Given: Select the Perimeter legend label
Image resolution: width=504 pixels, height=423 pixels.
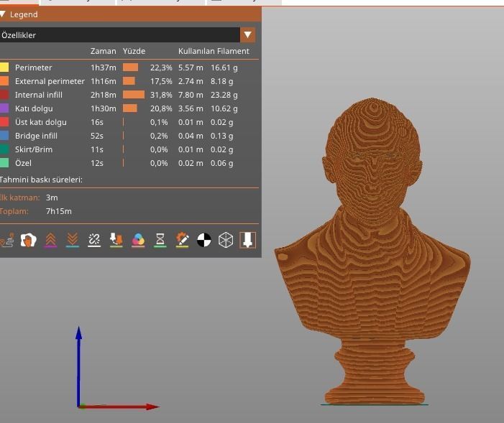Looking at the screenshot, I should click(x=33, y=68).
